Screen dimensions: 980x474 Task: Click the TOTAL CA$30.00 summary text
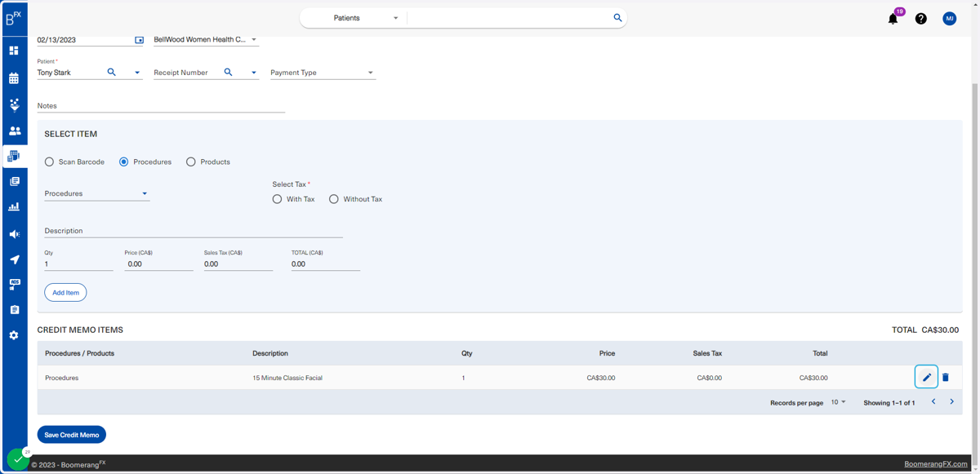point(925,330)
